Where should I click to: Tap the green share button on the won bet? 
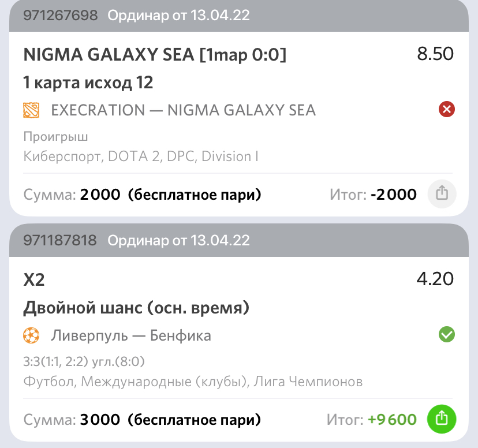(x=442, y=419)
